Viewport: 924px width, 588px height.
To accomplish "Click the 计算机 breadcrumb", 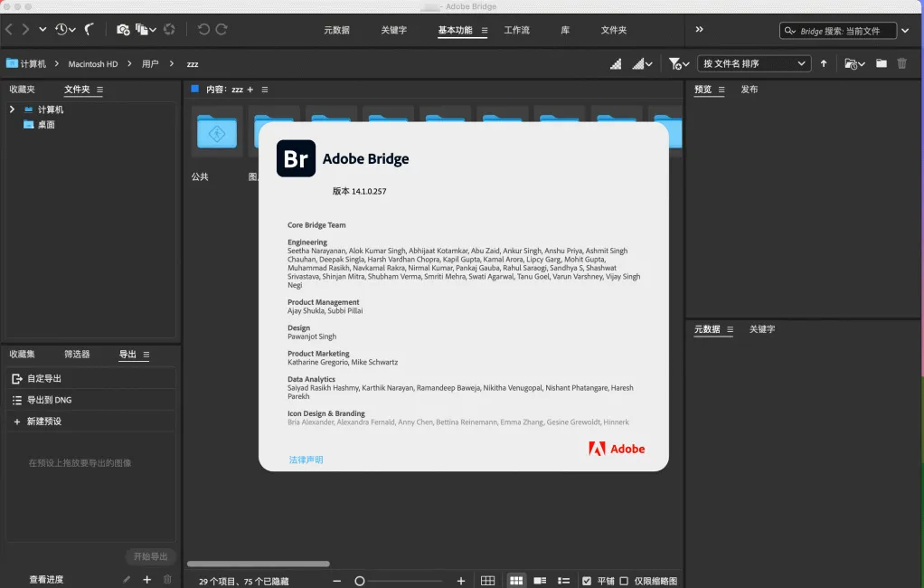I will pyautogui.click(x=26, y=63).
